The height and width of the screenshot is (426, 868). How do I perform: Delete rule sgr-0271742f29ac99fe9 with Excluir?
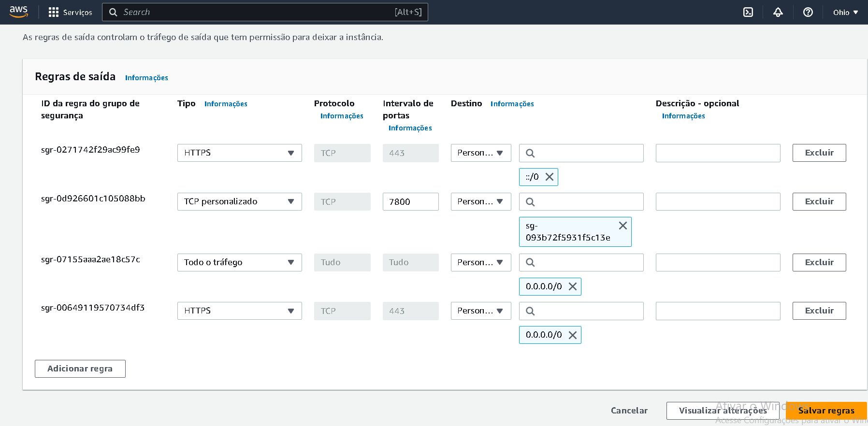tap(819, 153)
